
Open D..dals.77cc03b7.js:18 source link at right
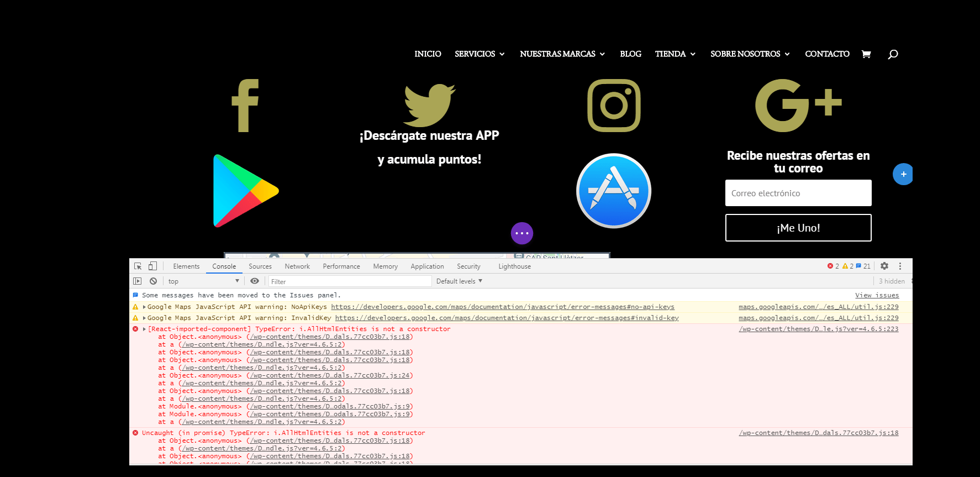tap(819, 433)
